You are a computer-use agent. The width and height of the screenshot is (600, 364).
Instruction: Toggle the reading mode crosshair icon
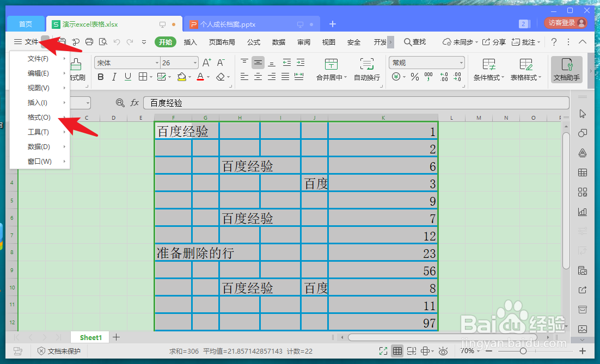[x=425, y=350]
